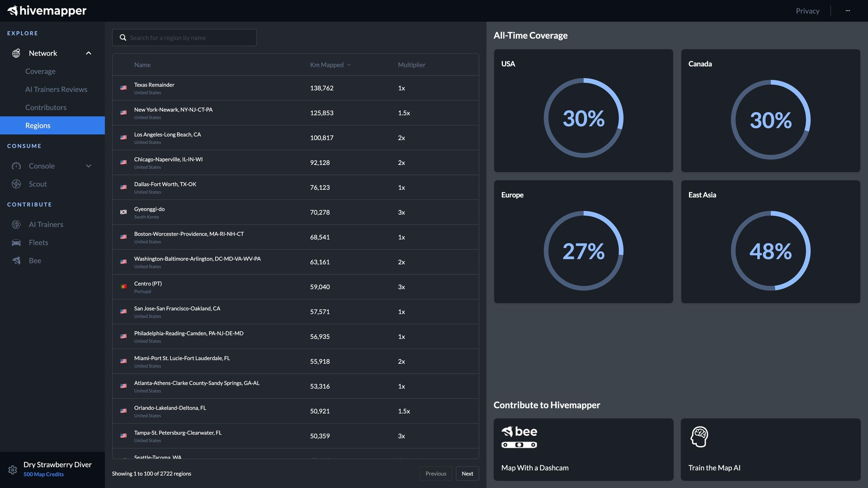Click the Next pagination button

(x=467, y=473)
